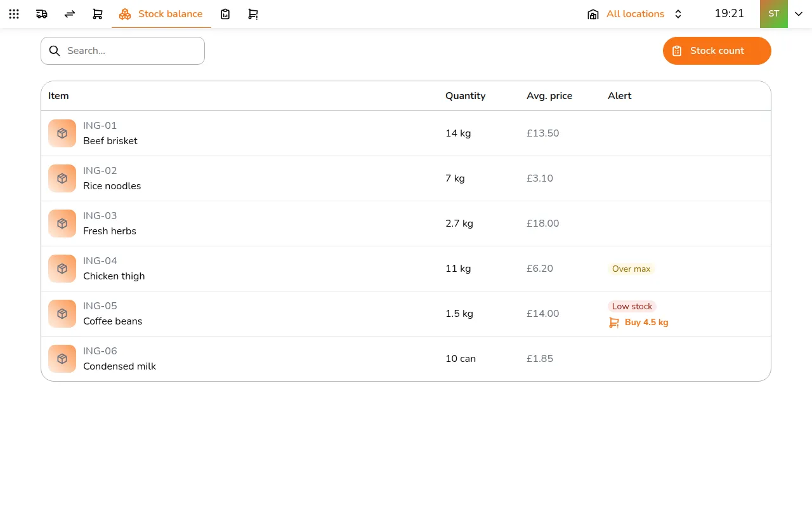Click the warehouse location icon
This screenshot has height=508, width=812.
tap(593, 14)
